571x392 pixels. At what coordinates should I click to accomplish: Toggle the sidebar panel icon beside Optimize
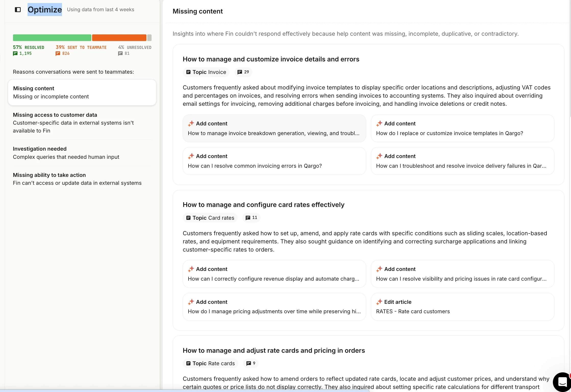click(18, 10)
